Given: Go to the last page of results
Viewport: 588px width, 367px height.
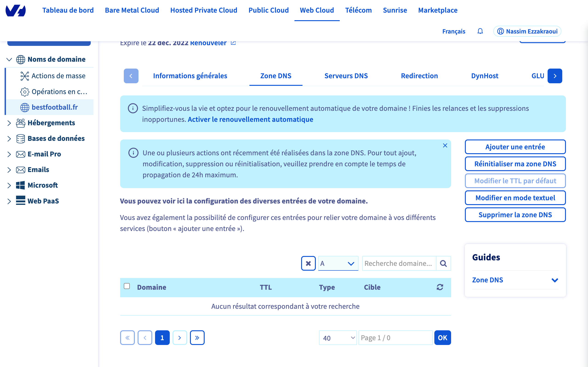Looking at the screenshot, I should click(x=197, y=338).
